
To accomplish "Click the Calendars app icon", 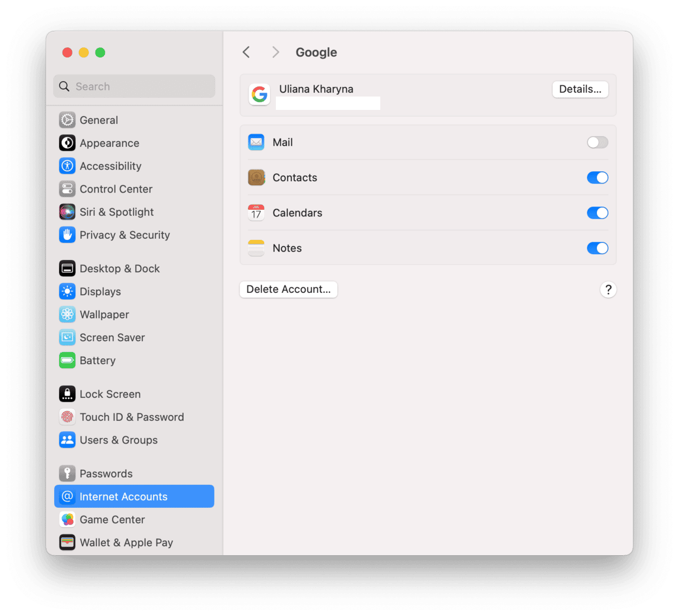I will tap(256, 213).
